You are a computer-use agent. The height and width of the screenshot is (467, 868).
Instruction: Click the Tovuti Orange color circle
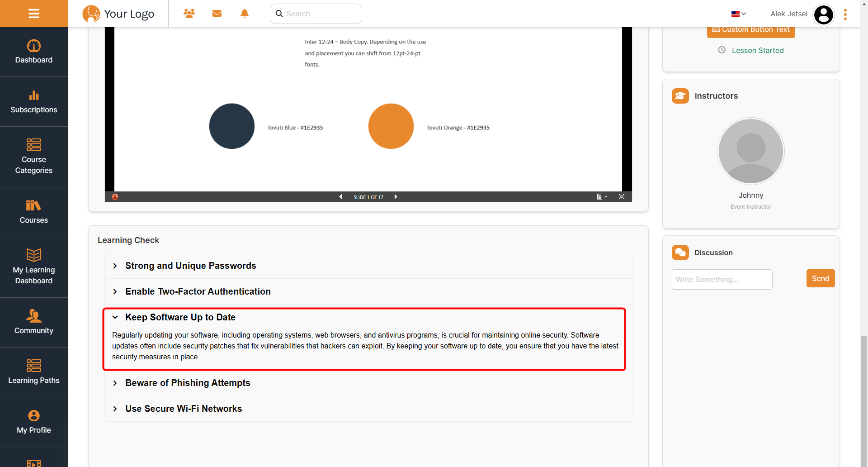[x=391, y=126]
